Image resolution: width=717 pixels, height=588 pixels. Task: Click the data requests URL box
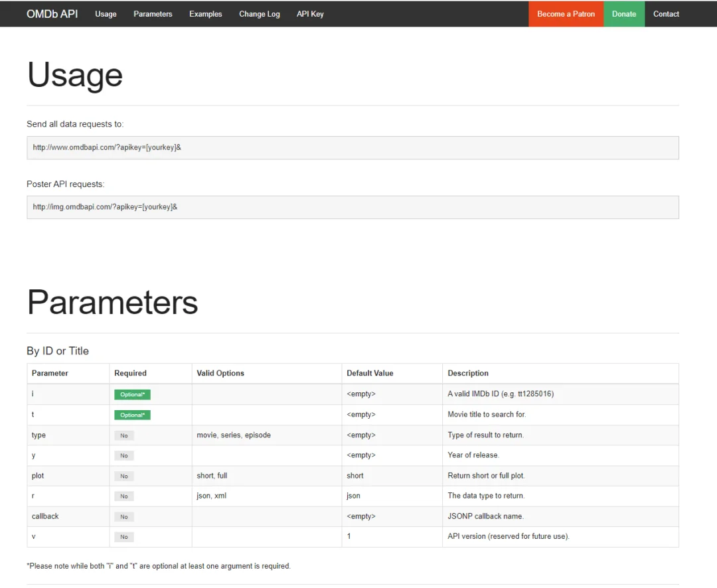click(x=353, y=148)
